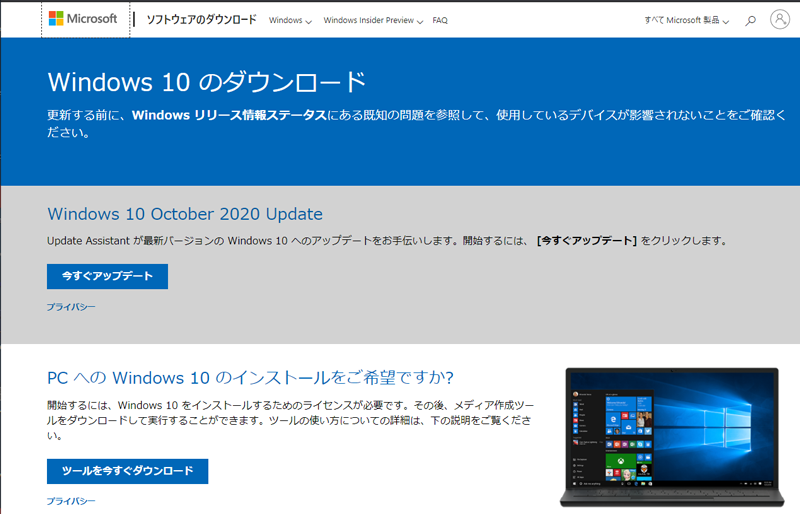Open プライバシー link under update button
The width and height of the screenshot is (800, 514).
(71, 307)
